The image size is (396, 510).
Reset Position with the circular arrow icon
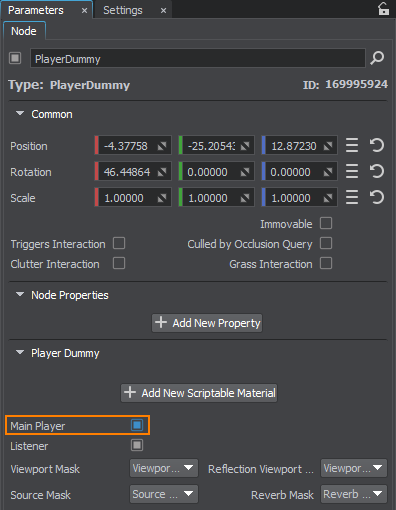coord(377,145)
